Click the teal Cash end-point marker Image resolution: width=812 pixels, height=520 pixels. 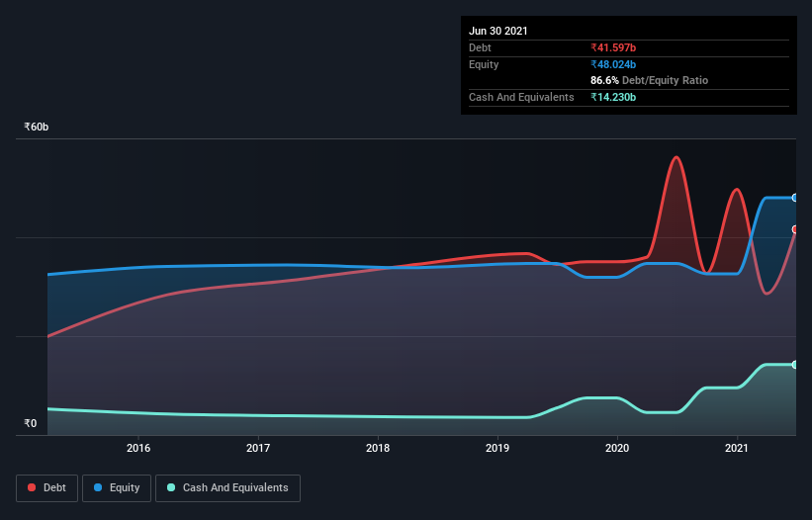[x=795, y=365]
